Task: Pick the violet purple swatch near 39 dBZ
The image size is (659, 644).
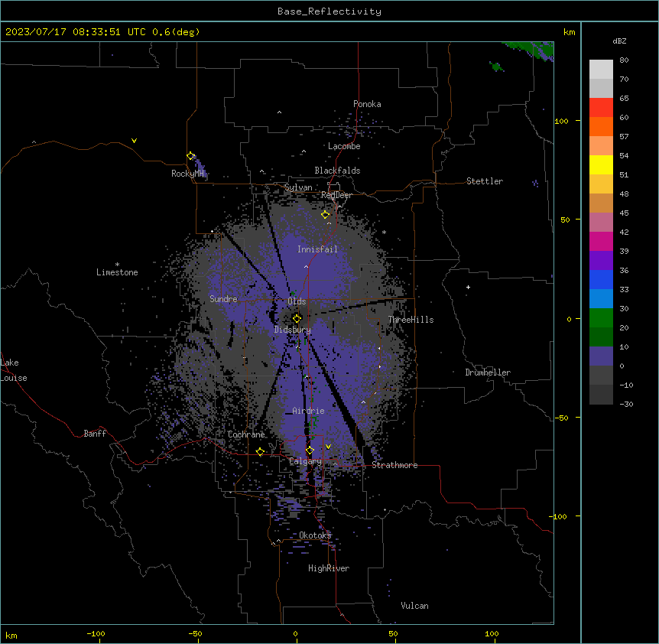Action: pyautogui.click(x=601, y=261)
